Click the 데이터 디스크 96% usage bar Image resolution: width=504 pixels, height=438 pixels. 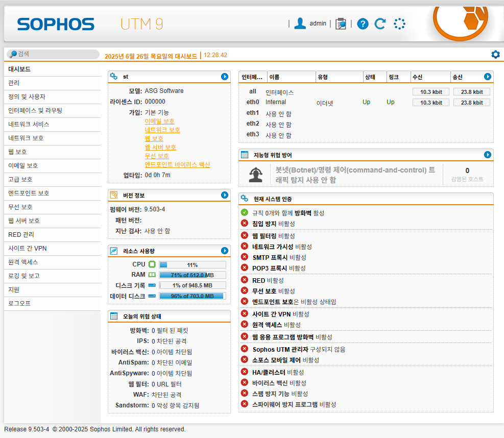[193, 296]
